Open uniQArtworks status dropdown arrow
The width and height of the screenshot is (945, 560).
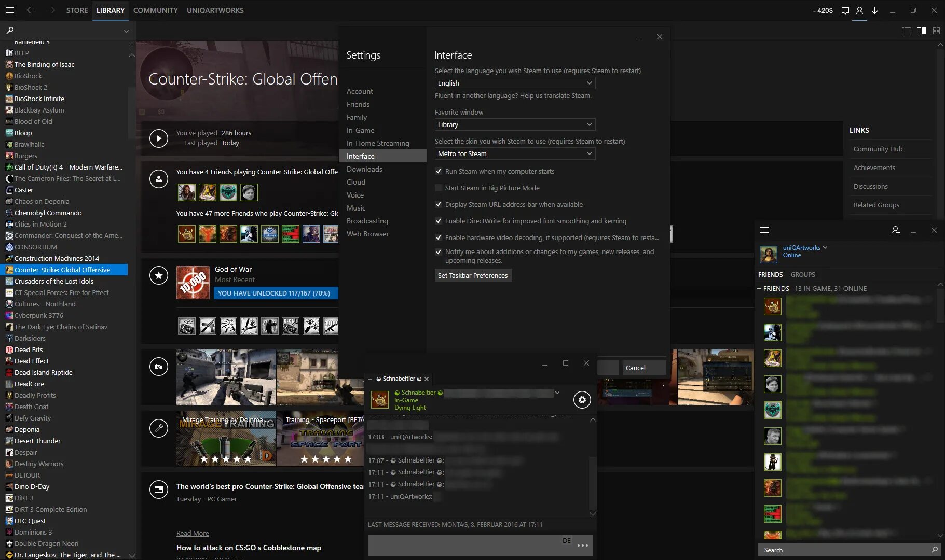(825, 247)
